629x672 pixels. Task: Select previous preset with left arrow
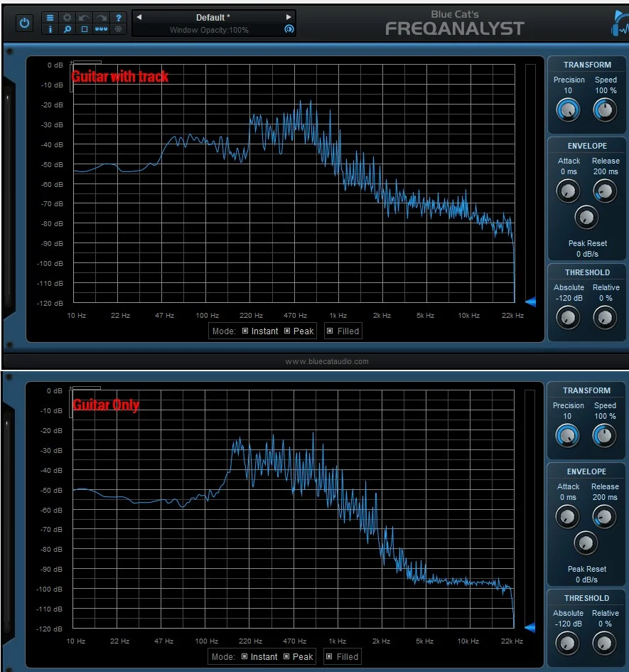point(139,17)
